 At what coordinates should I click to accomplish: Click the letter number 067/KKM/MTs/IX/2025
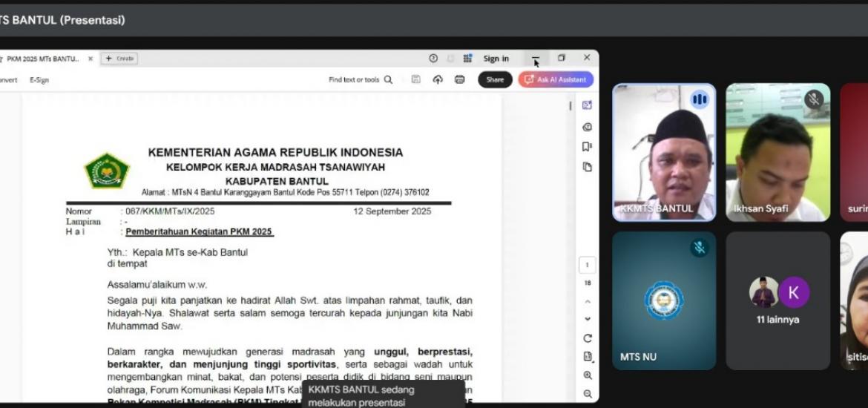(x=170, y=211)
